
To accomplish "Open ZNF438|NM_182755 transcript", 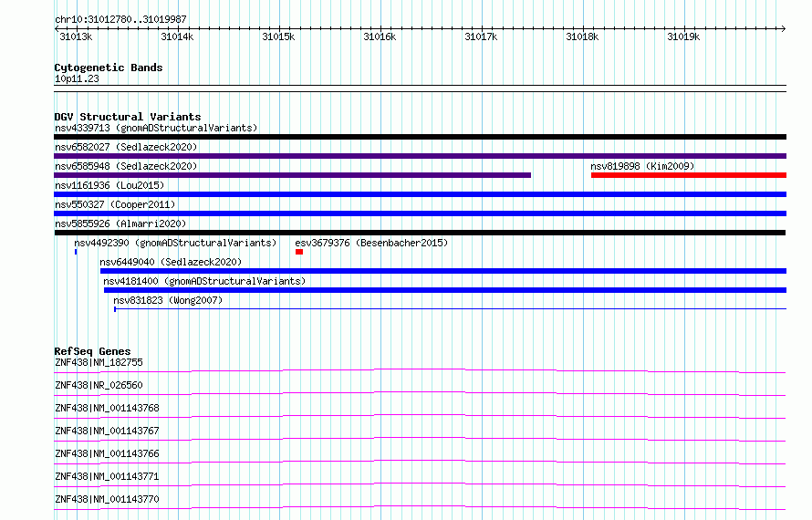I will [99, 362].
